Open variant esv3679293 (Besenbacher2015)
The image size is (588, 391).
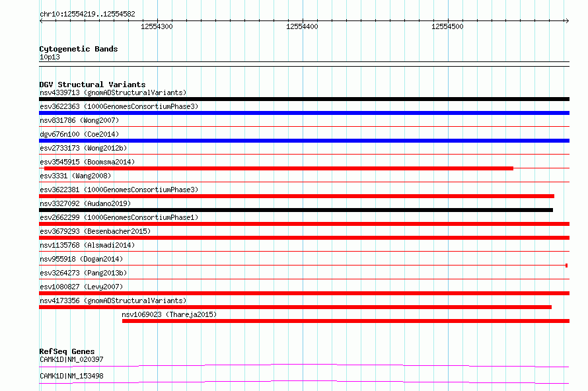95,231
